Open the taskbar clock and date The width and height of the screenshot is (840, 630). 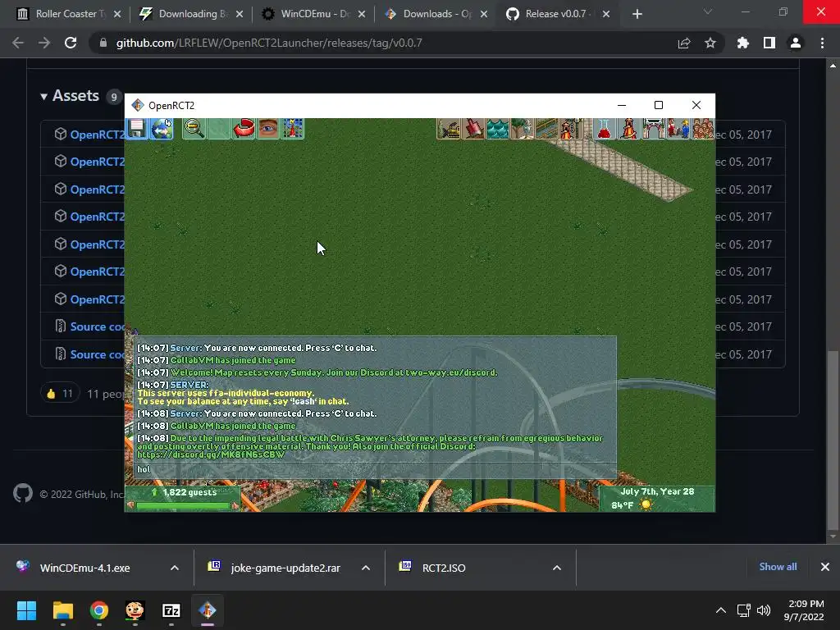(x=804, y=610)
